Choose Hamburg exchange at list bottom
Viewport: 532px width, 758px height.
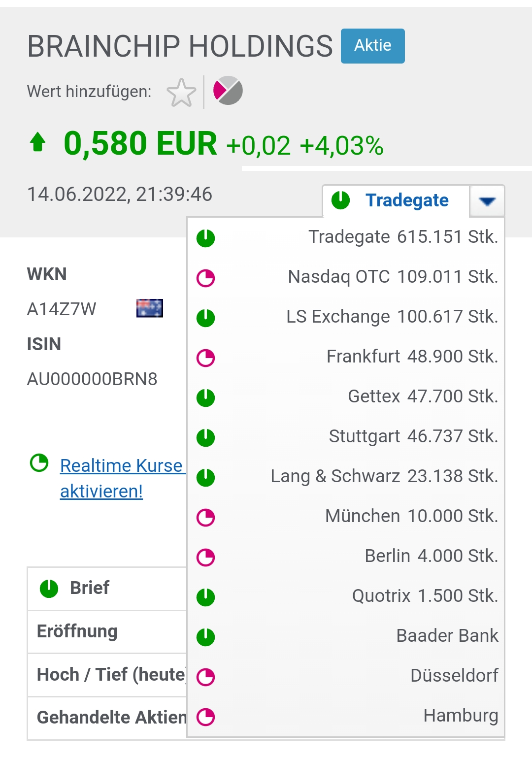(x=346, y=716)
